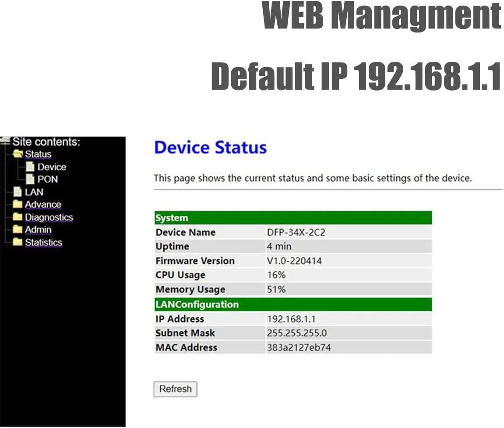Collapse the Status section link
Image resolution: width=504 pixels, height=428 pixels.
click(x=38, y=154)
